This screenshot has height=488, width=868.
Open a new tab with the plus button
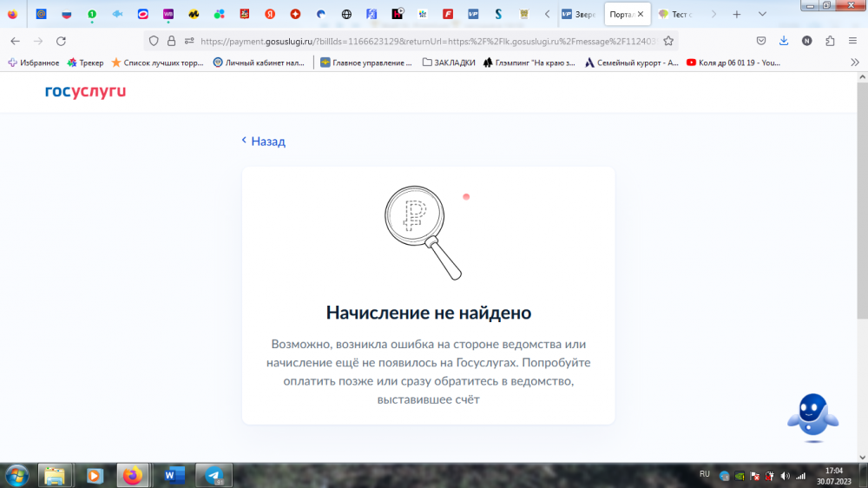tap(736, 15)
